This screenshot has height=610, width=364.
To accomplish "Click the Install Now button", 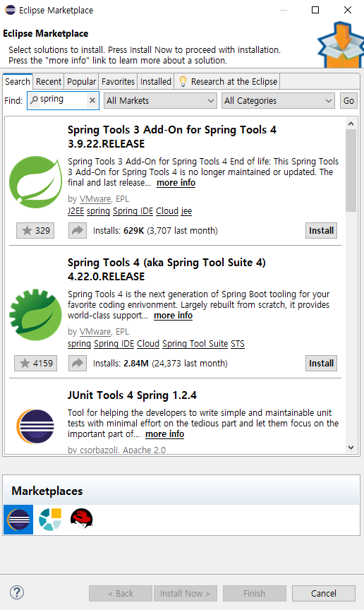I will [x=185, y=593].
